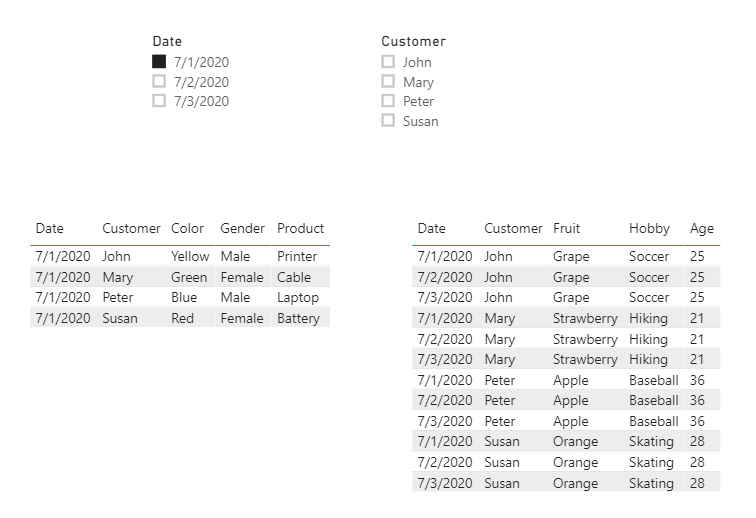
Task: Click Soccer in John's 7/3/2020 row
Action: (649, 297)
